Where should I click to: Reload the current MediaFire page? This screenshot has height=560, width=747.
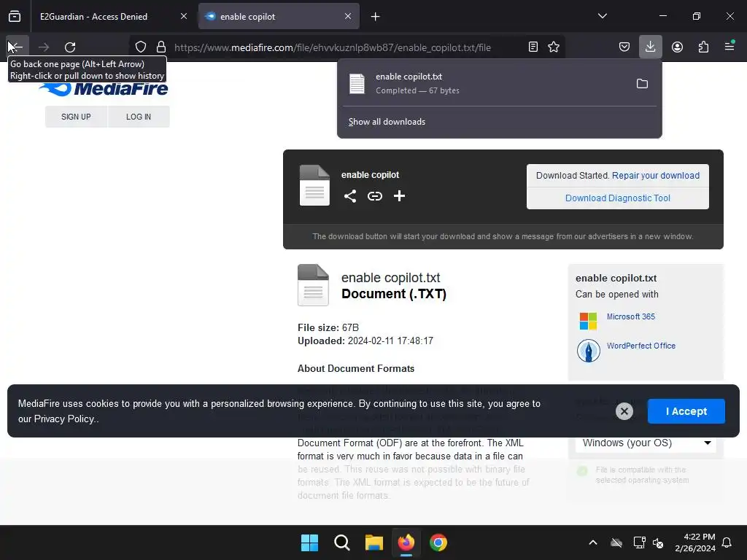click(x=70, y=47)
